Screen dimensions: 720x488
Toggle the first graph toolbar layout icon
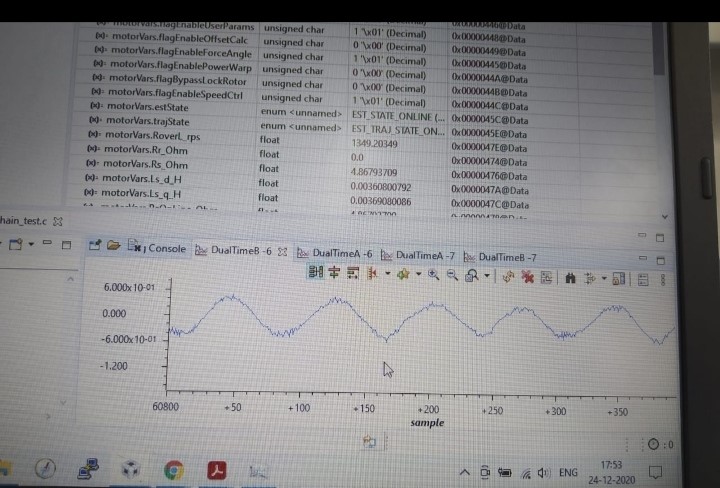point(315,272)
